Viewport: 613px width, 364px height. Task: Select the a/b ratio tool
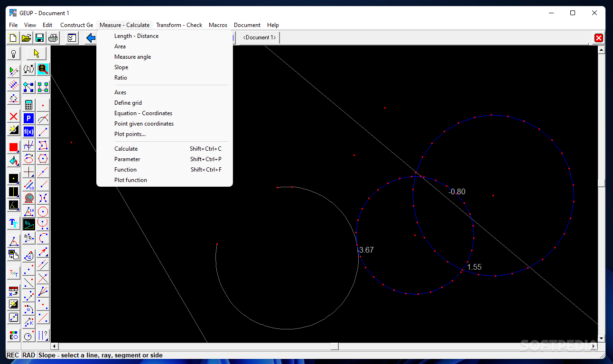[29, 237]
